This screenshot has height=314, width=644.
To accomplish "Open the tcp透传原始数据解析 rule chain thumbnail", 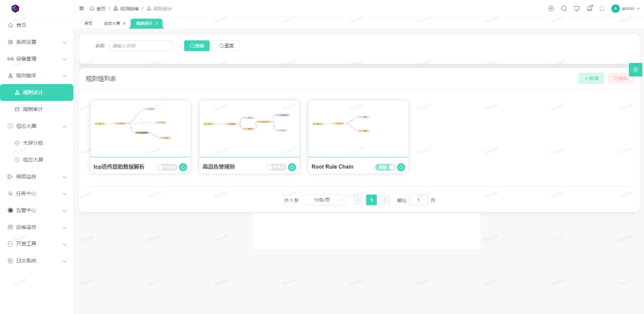I will [x=141, y=129].
